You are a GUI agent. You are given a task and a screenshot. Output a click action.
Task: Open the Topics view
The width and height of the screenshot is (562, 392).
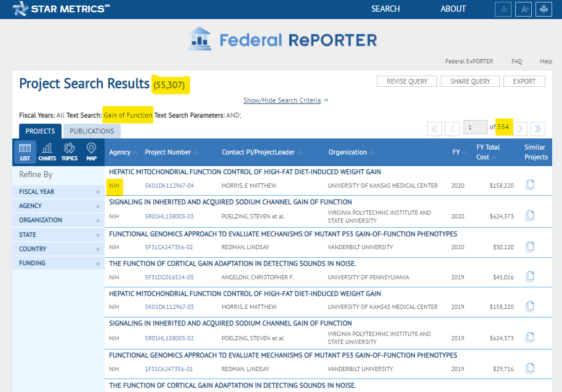70,152
